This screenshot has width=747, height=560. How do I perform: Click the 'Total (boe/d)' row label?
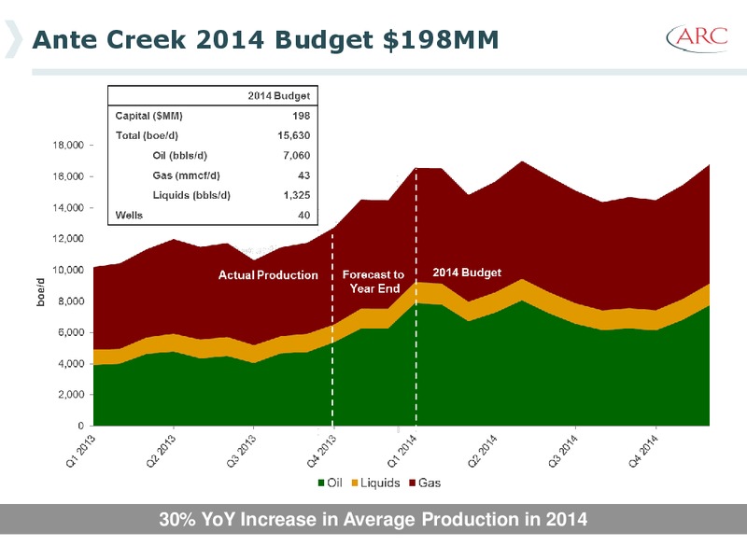(x=147, y=135)
